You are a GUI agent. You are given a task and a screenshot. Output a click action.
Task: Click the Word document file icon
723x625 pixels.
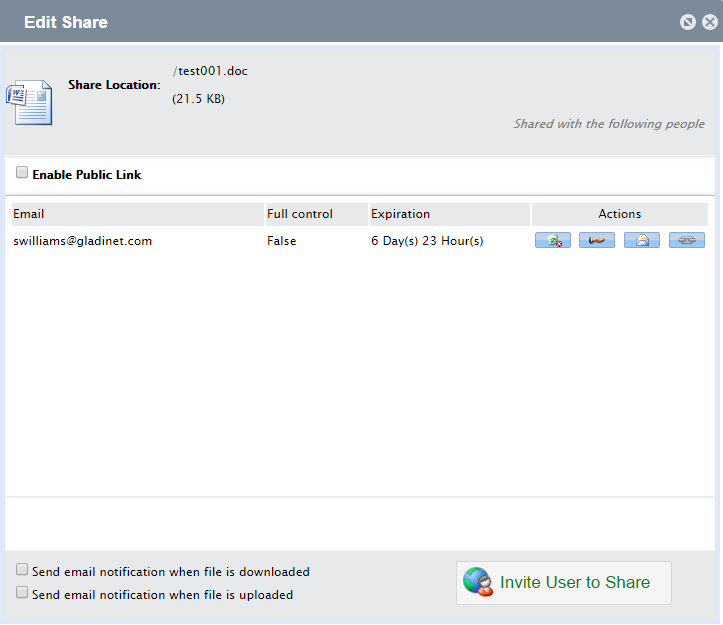coord(30,103)
